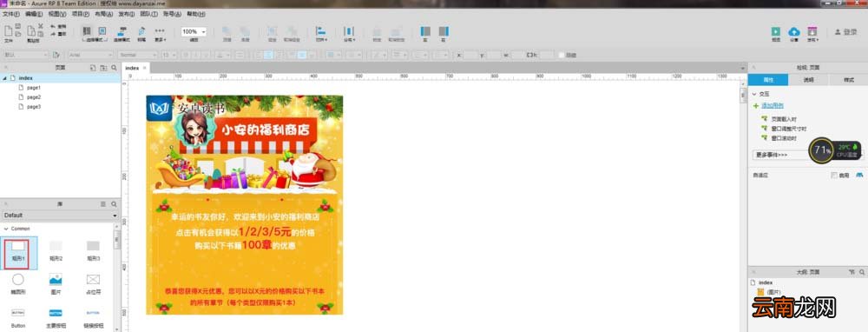
Task: Click the search icon in pages panel
Action: (114, 68)
